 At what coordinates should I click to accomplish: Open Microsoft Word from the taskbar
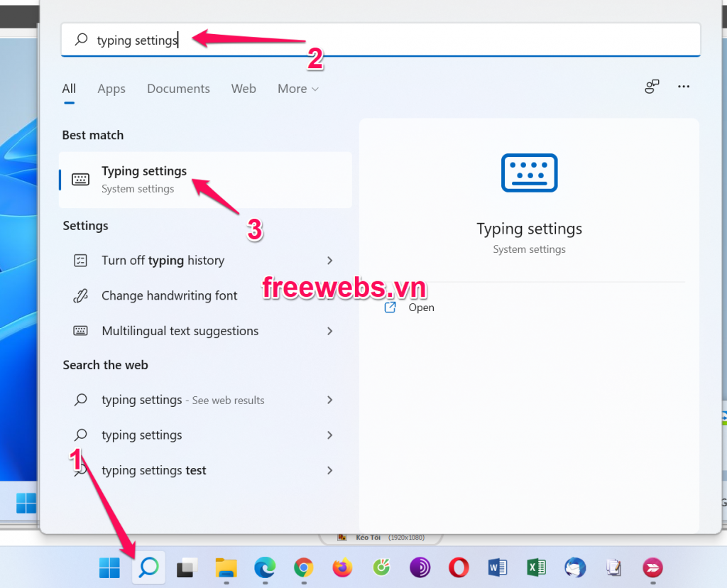tap(498, 567)
